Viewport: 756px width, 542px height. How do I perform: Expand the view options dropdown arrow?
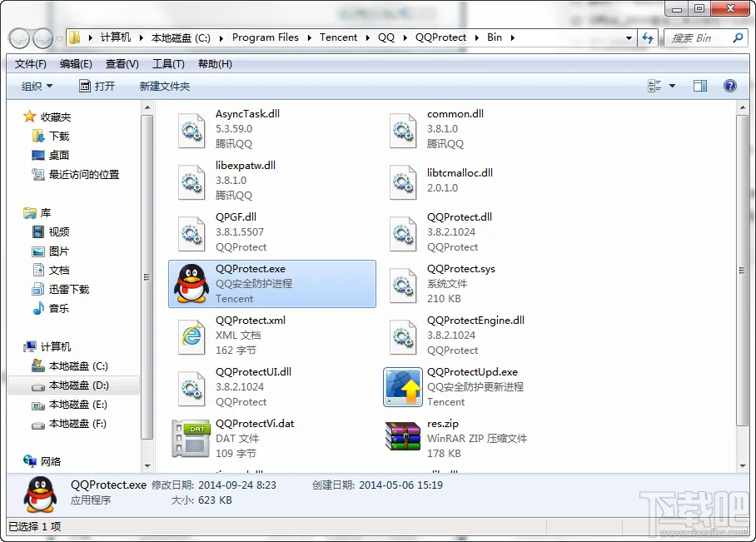pos(672,86)
